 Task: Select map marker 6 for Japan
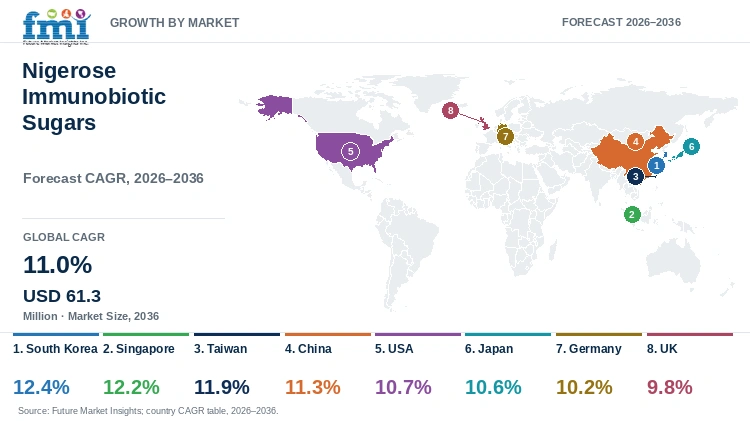click(x=691, y=146)
